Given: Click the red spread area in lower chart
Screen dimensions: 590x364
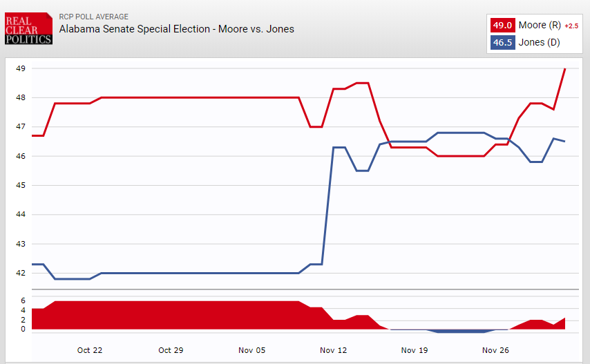Looking at the screenshot, I should point(173,316).
